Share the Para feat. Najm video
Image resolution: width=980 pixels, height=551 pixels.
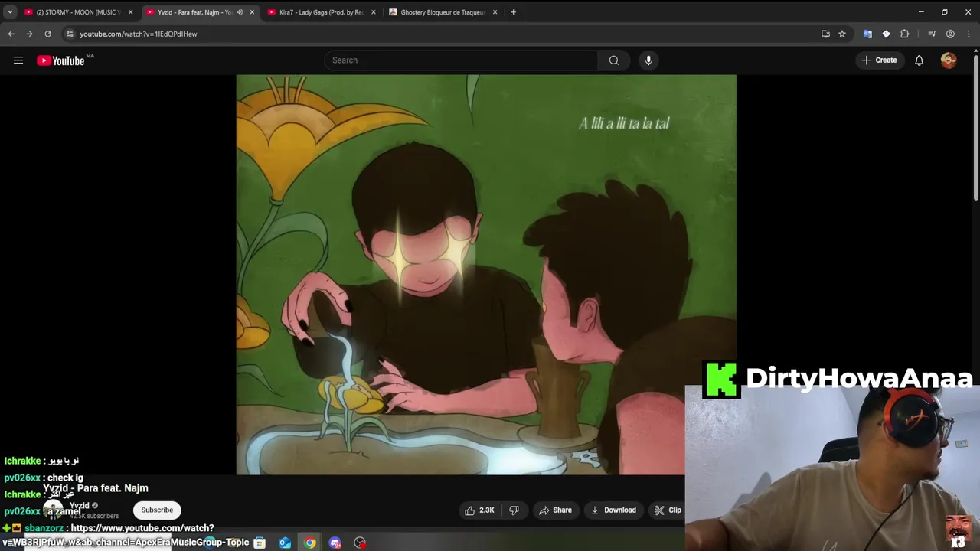[x=555, y=510]
